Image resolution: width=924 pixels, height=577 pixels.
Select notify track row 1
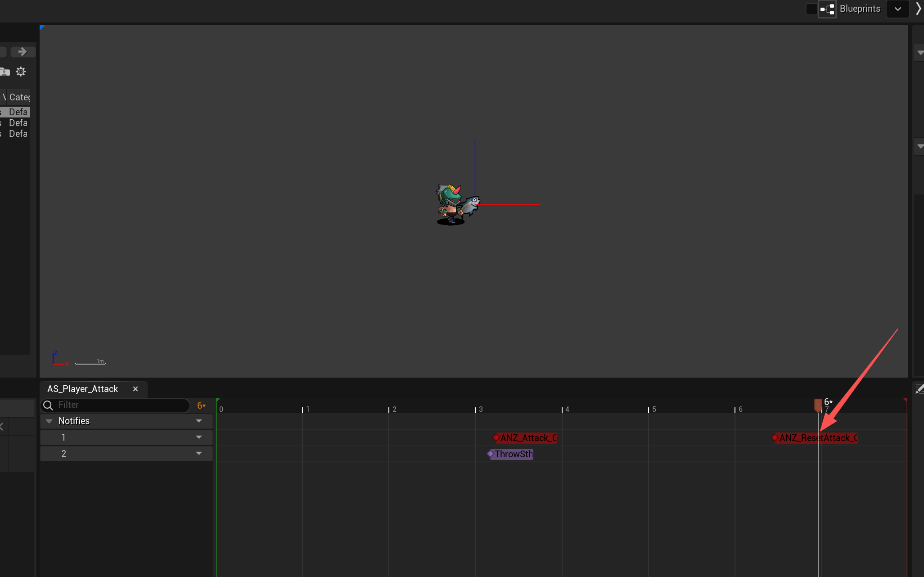tap(126, 437)
